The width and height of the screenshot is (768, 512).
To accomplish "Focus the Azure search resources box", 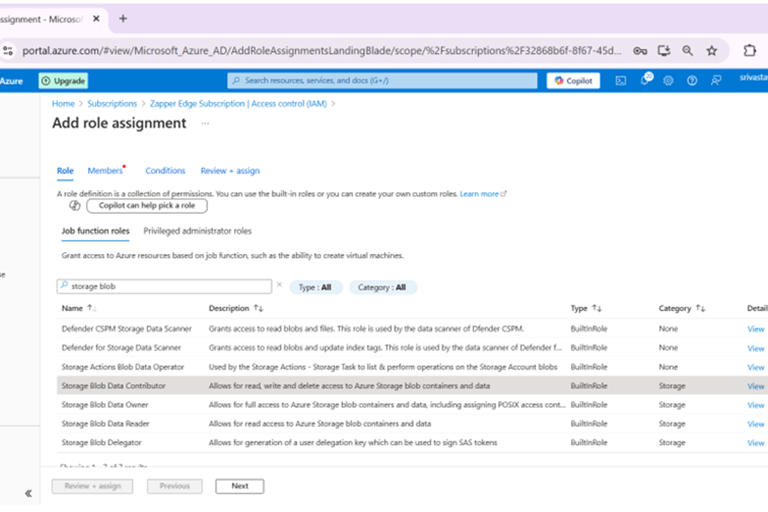I will coord(382,80).
